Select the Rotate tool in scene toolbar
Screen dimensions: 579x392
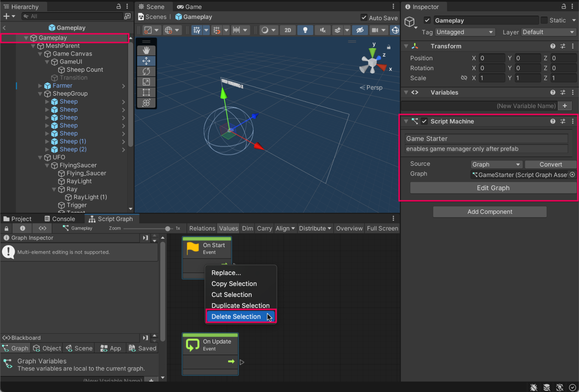(x=146, y=71)
